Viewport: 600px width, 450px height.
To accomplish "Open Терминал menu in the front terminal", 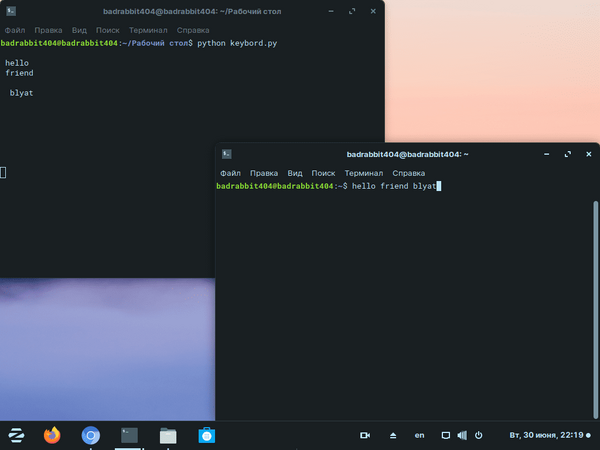I will tap(364, 173).
